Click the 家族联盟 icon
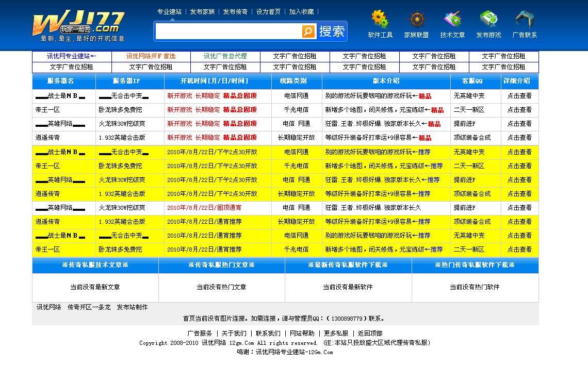This screenshot has width=588, height=366. 416,20
